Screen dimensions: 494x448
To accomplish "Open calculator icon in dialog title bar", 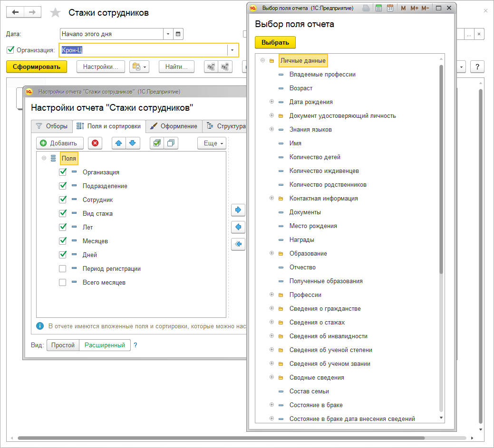I will click(x=378, y=8).
